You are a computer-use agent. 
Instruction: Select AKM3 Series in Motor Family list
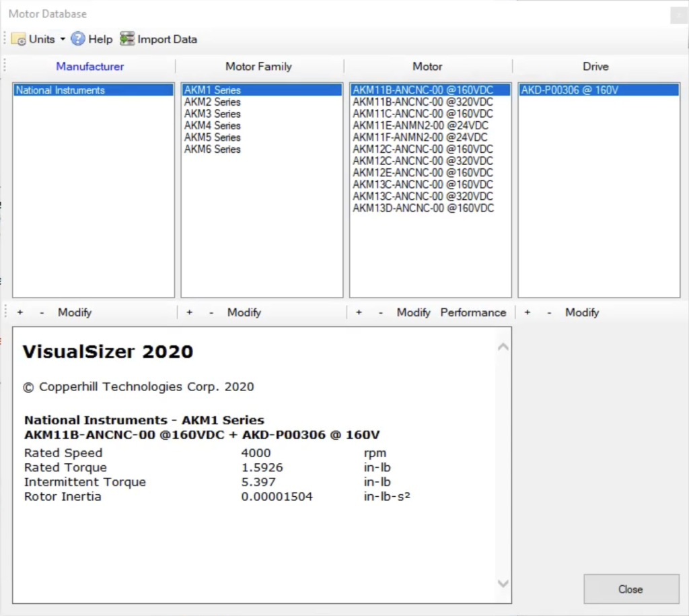(x=213, y=114)
